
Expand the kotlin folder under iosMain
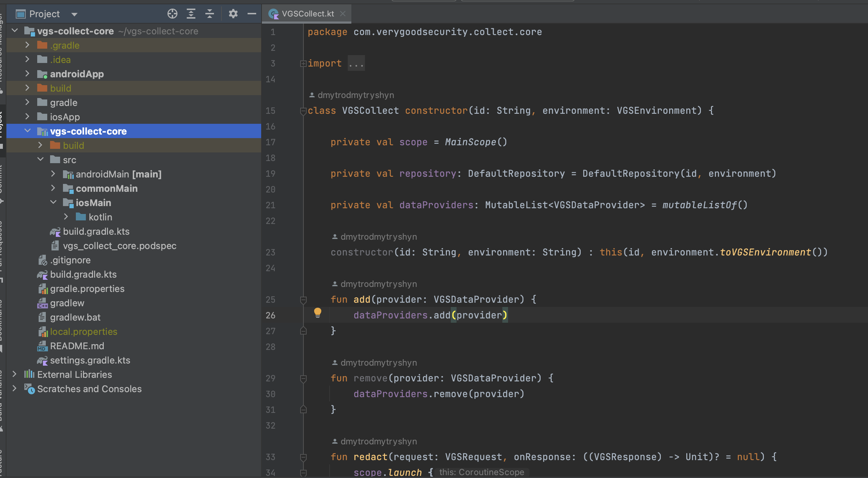point(66,217)
